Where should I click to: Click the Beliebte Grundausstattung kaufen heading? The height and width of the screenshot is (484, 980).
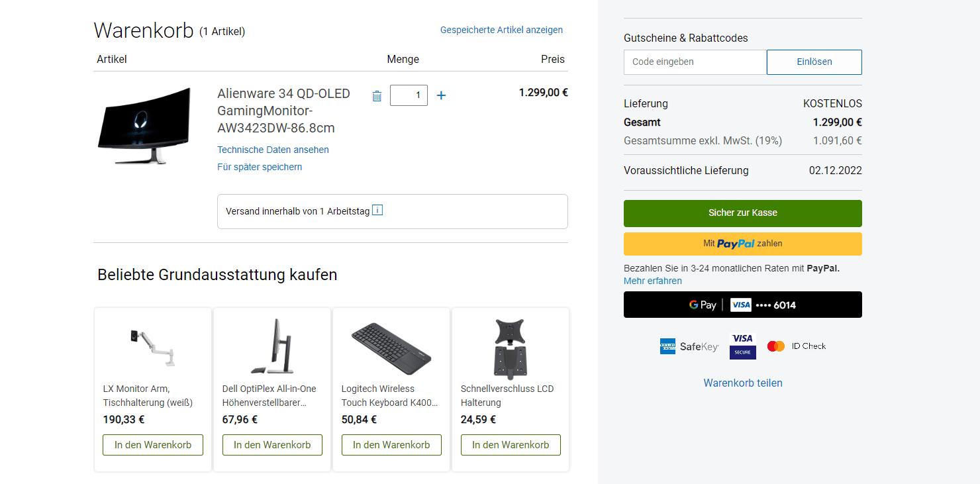tap(217, 275)
